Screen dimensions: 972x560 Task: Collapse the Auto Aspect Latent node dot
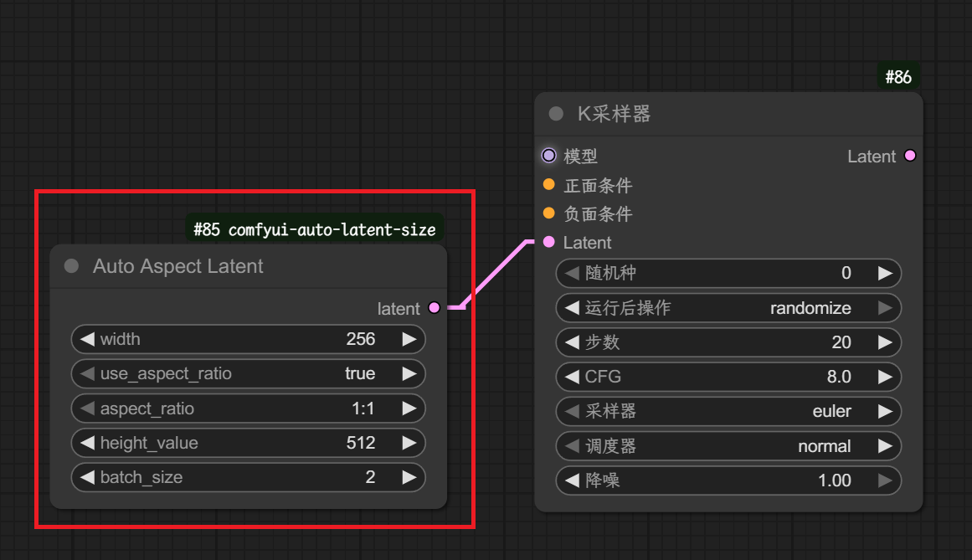pos(71,265)
